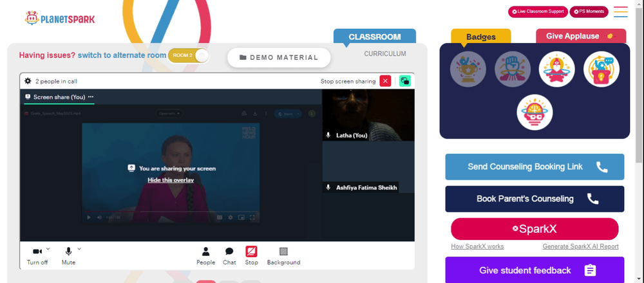Click the shared viewer Share button
This screenshot has height=283, width=644.
288,114
